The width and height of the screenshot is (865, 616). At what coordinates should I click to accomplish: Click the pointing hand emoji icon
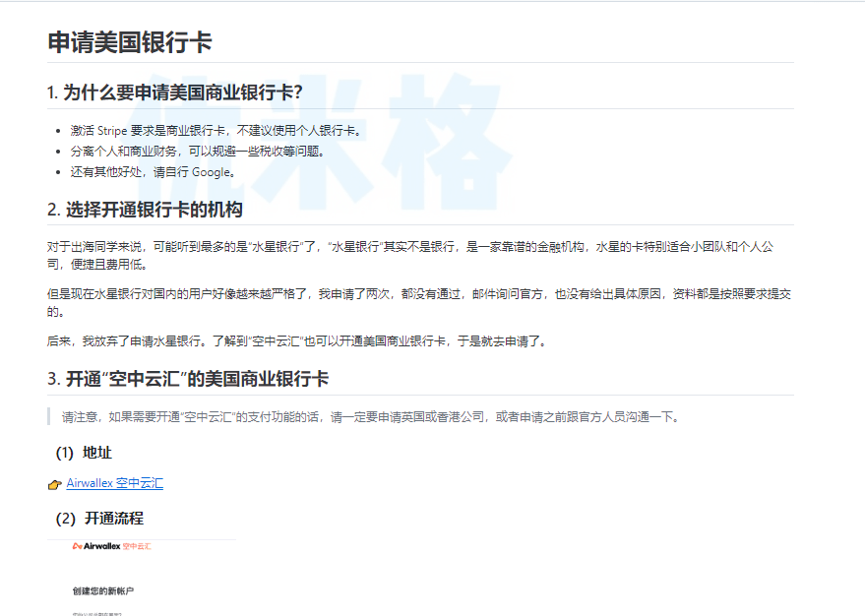click(54, 484)
